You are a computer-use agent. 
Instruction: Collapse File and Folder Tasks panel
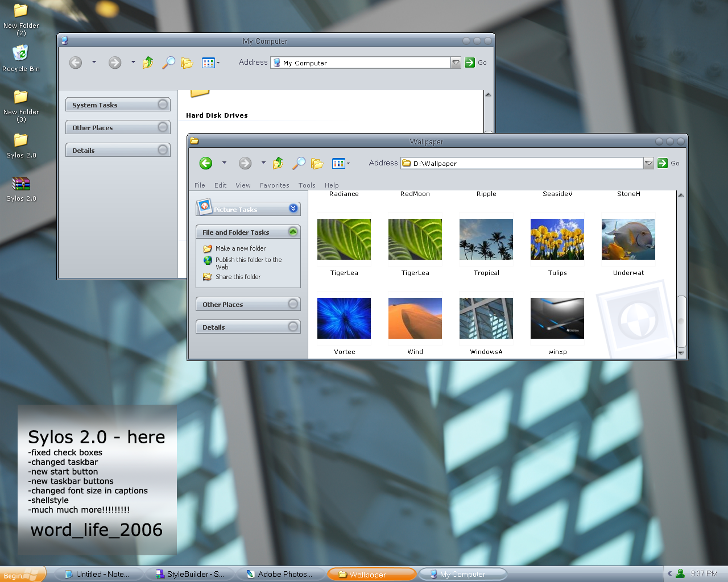[293, 231]
